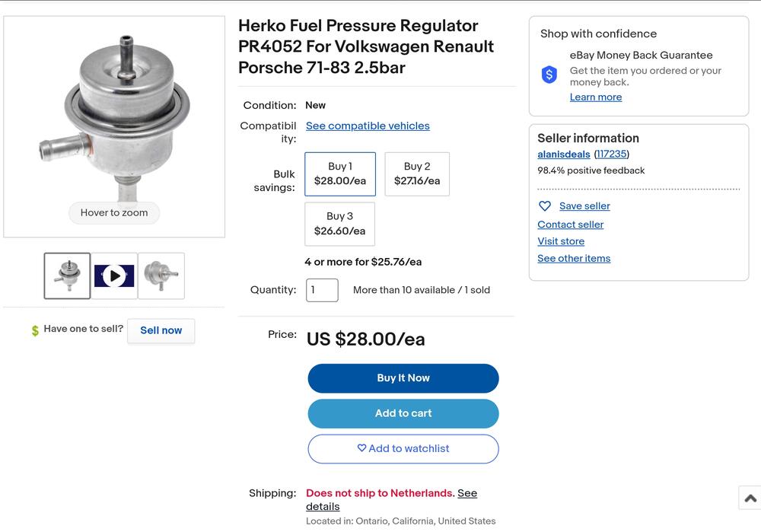Open the alanisdeals seller profile link
Screen dimensions: 761x532
click(563, 155)
